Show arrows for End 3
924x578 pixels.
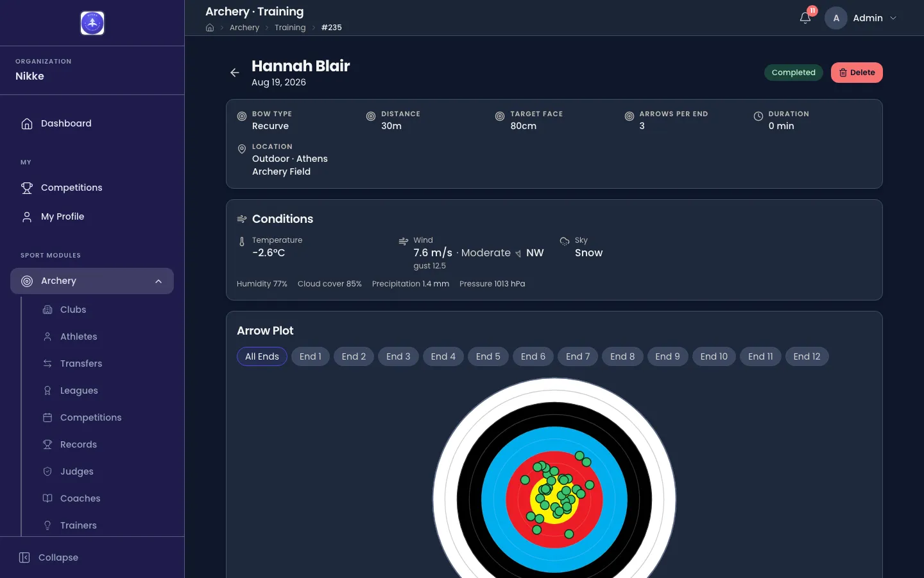(398, 356)
